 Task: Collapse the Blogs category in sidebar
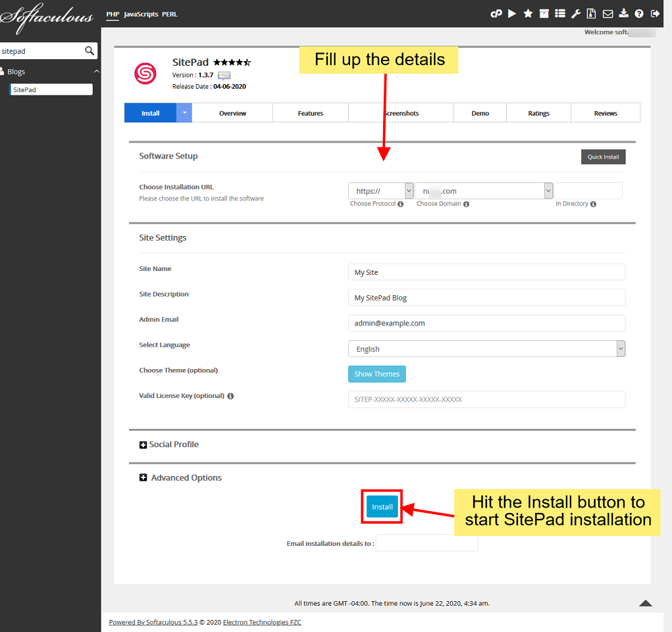(x=96, y=71)
